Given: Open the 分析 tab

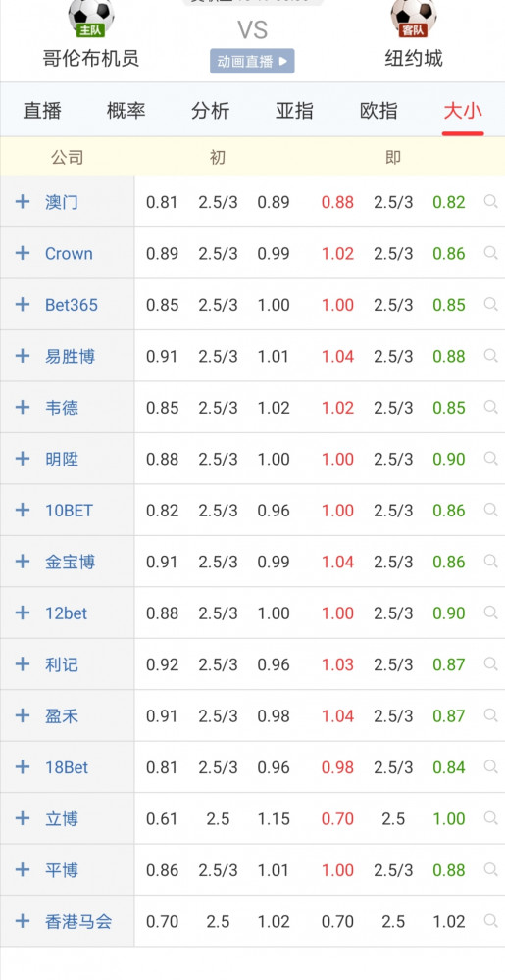Looking at the screenshot, I should click(210, 112).
